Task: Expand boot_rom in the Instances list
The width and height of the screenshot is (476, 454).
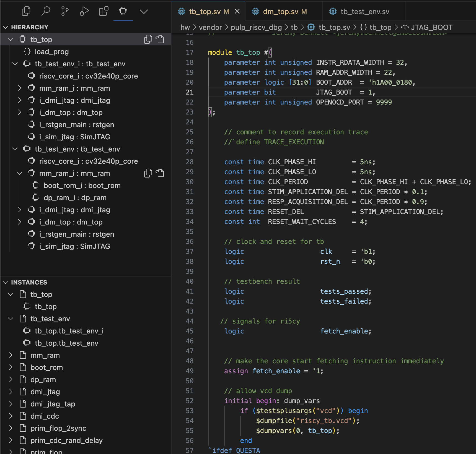Action: pos(11,367)
